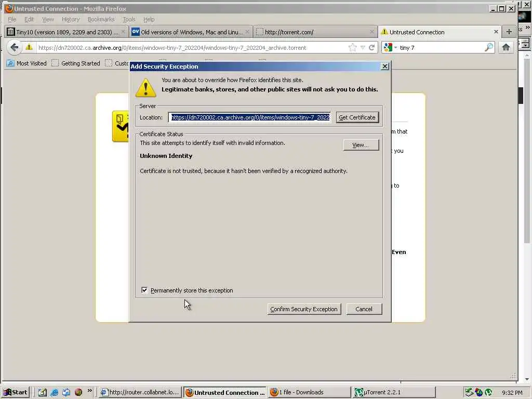
Task: Close the Untrusted Connection tab
Action: point(496,32)
